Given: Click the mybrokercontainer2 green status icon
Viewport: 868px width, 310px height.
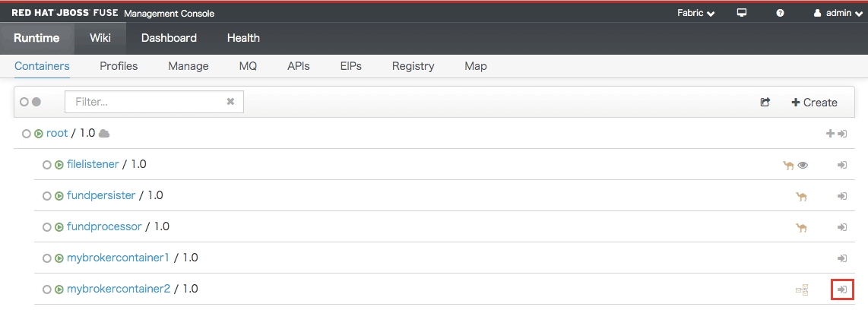Looking at the screenshot, I should (x=59, y=289).
